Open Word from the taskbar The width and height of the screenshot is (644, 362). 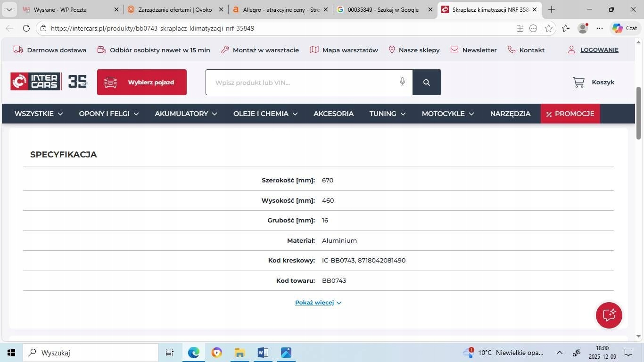(263, 353)
